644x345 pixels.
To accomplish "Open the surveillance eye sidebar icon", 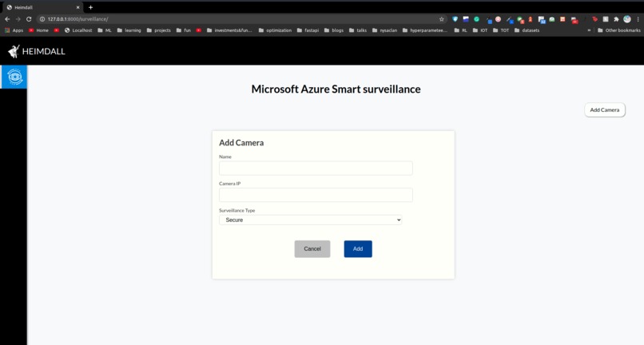I will 14,77.
